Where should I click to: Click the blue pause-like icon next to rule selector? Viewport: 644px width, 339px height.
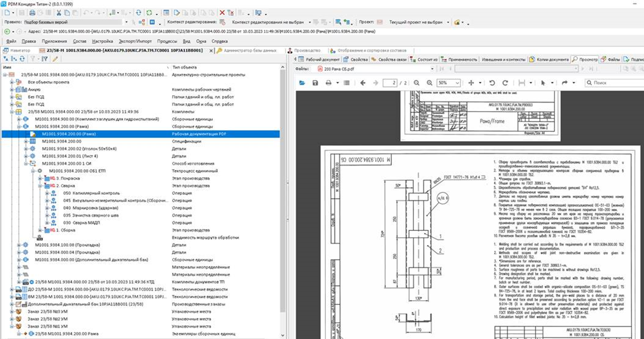click(152, 22)
